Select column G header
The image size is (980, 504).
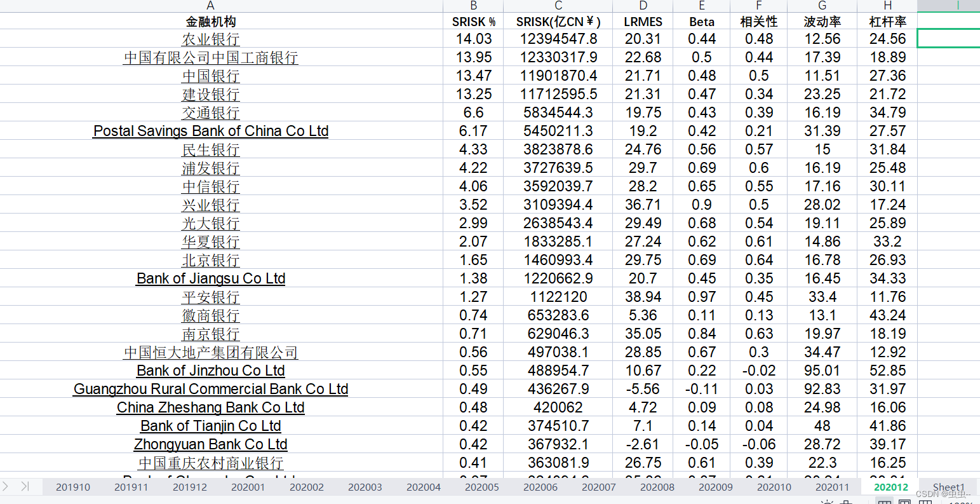pyautogui.click(x=822, y=6)
